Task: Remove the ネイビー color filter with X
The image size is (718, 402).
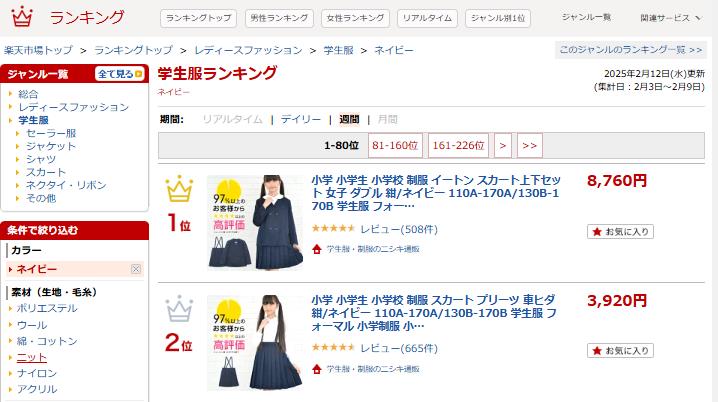Action: 136,269
